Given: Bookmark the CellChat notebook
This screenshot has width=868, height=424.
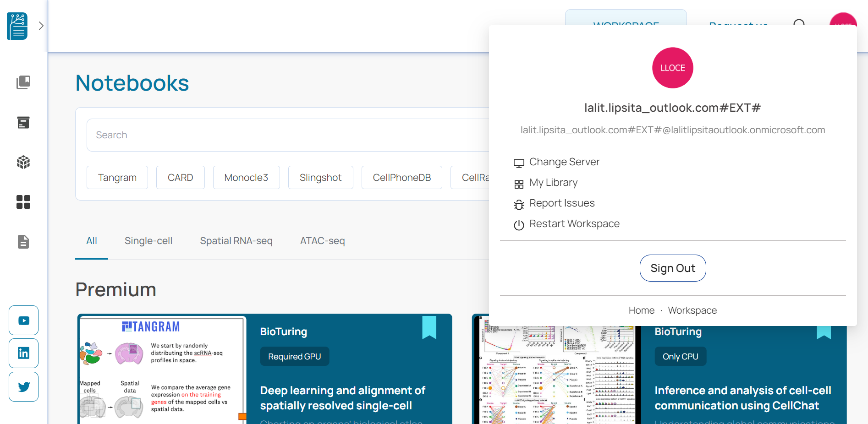Looking at the screenshot, I should [x=824, y=332].
